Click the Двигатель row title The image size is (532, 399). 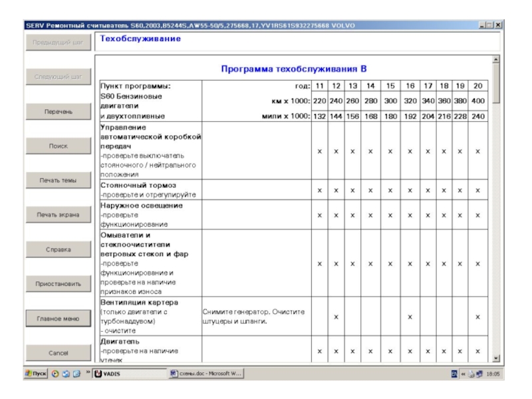[120, 342]
